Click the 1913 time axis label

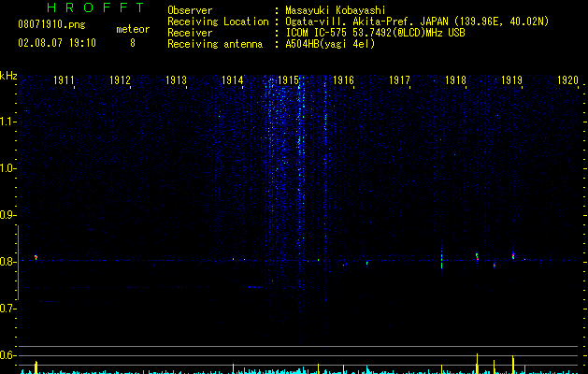(177, 80)
